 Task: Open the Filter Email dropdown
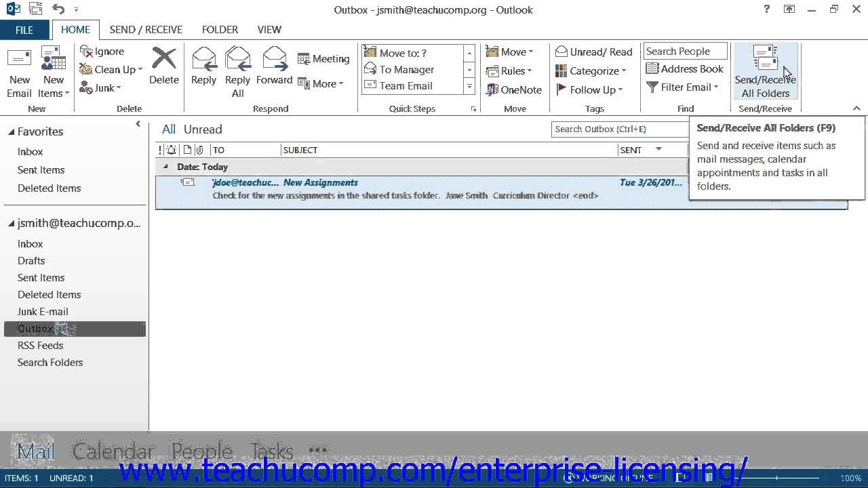tap(682, 87)
